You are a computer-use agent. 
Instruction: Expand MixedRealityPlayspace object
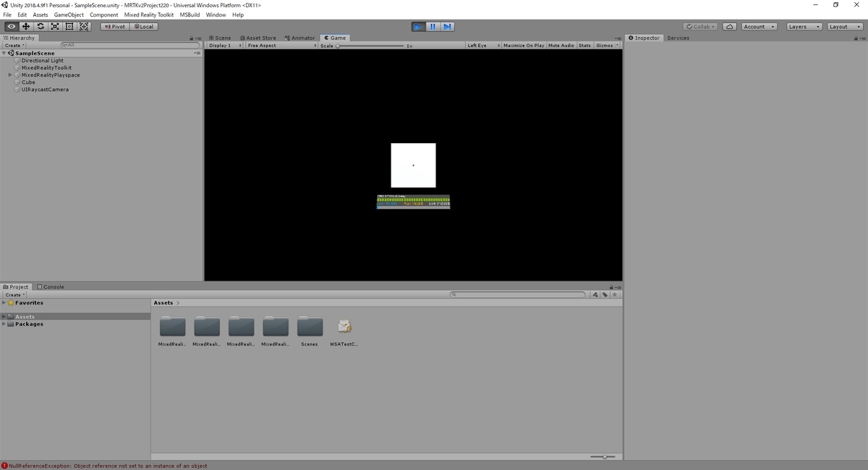10,75
